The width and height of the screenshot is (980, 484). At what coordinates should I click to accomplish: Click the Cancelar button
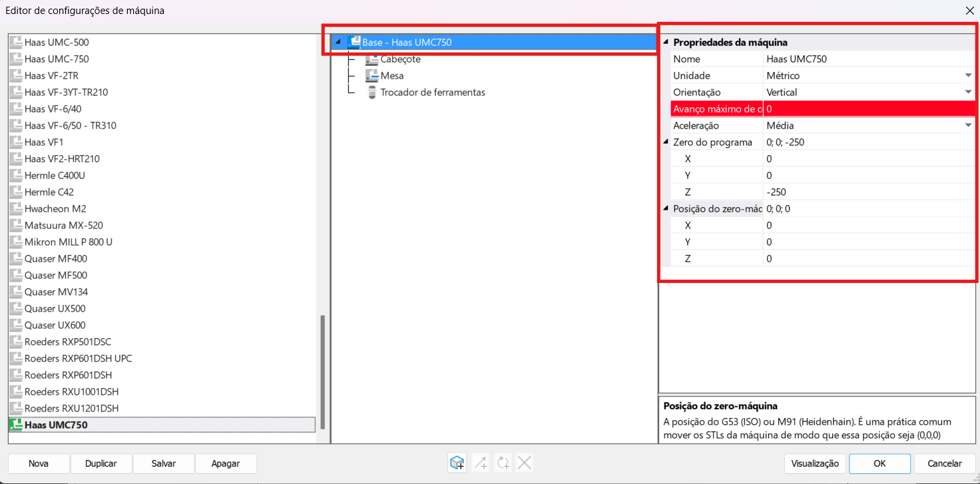(945, 463)
